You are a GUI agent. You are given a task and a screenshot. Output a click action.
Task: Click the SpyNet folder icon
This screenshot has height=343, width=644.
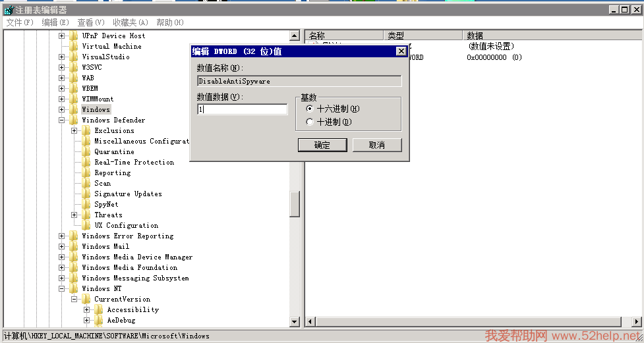86,205
